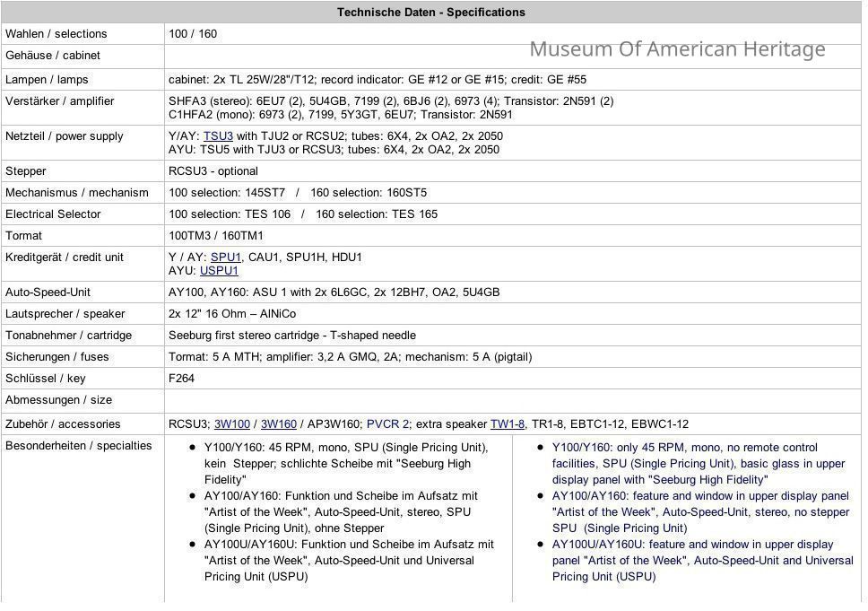Click the empty Gehäuse / cabinet value cell
Viewport: 868px width, 611px height.
[x=511, y=57]
